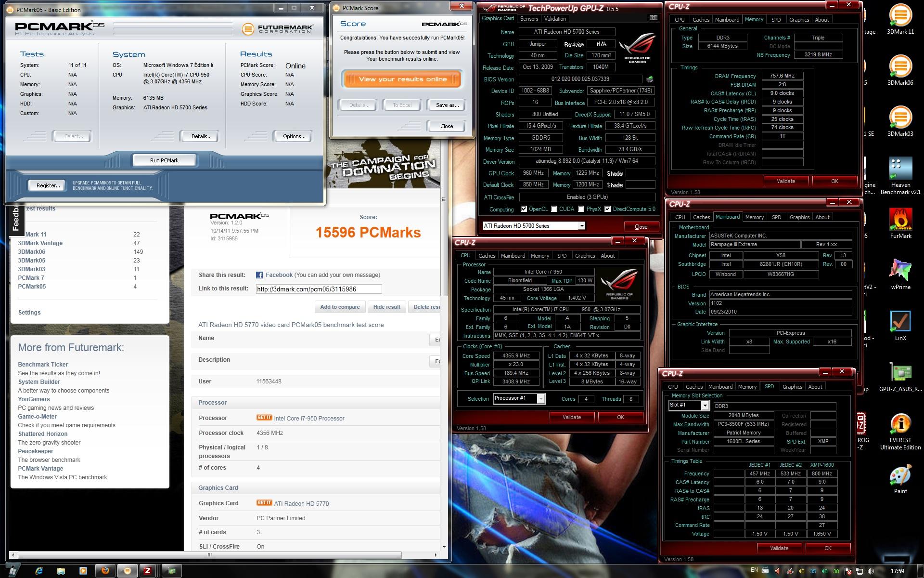This screenshot has width=924, height=578.
Task: Open the Settings link in sidebar
Action: coord(29,313)
